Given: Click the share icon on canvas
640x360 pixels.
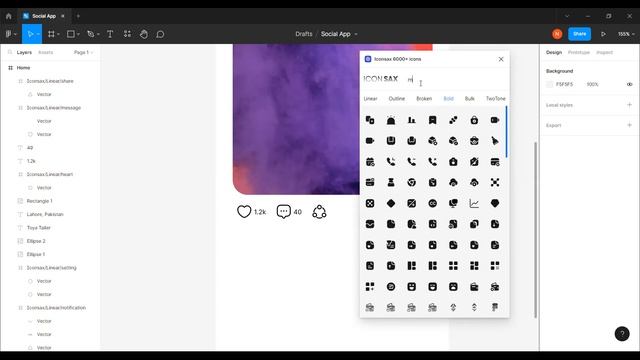Looking at the screenshot, I should [319, 212].
